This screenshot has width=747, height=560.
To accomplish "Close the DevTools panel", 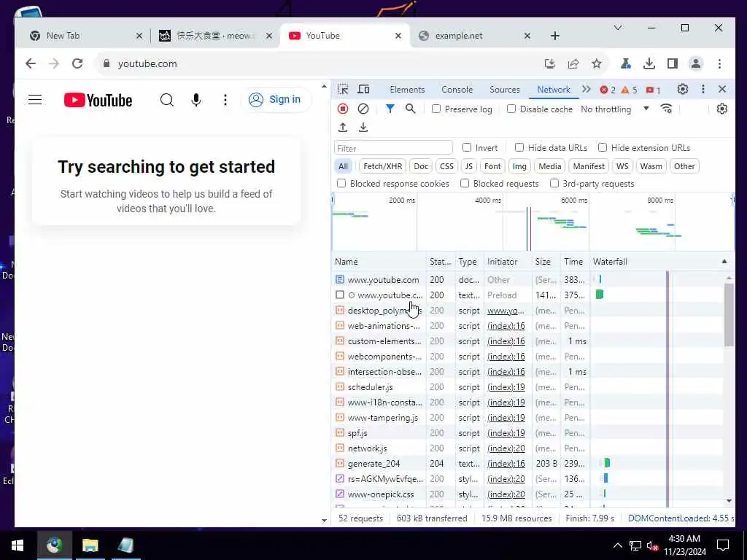I will click(722, 89).
